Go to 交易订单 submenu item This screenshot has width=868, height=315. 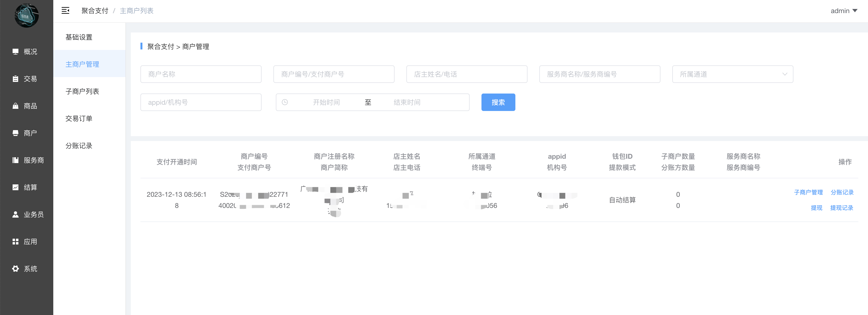pyautogui.click(x=79, y=118)
